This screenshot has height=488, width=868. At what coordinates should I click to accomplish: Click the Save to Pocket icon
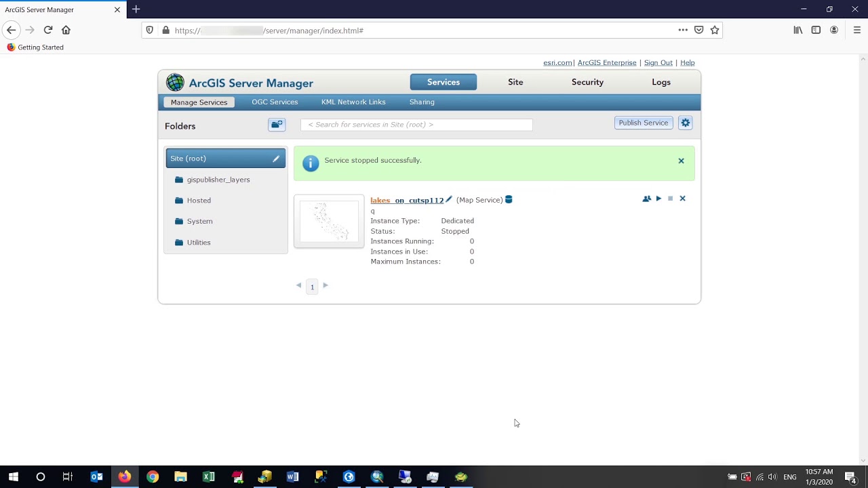699,30
